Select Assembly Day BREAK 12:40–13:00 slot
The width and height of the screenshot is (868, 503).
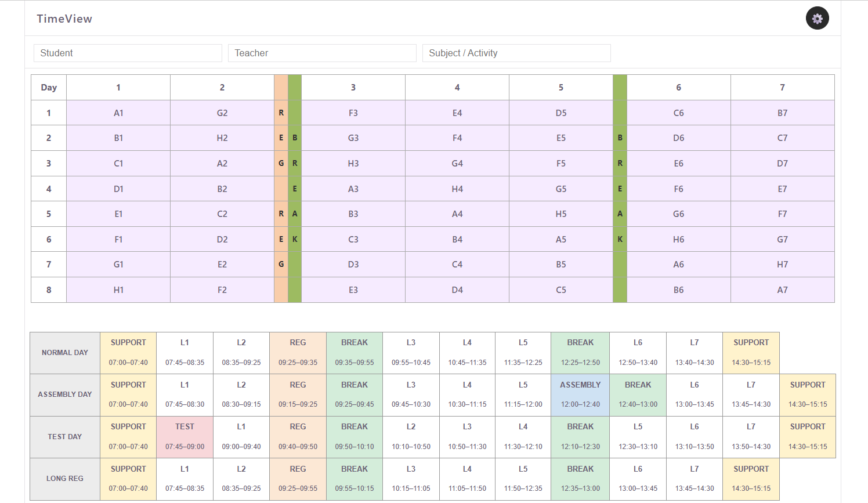click(x=638, y=395)
